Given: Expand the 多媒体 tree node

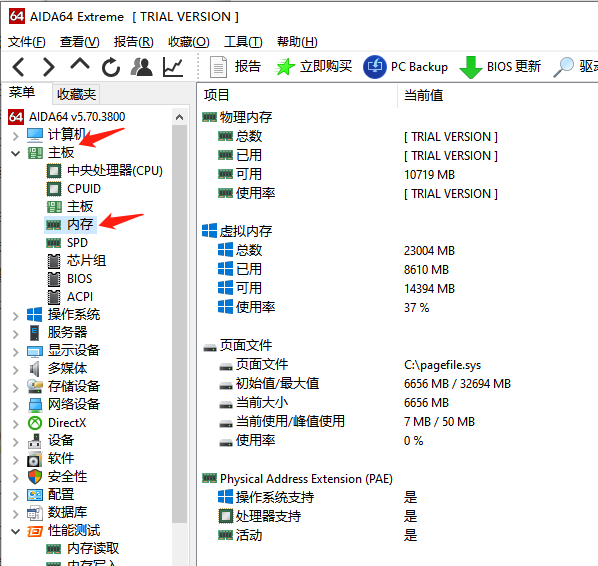Looking at the screenshot, I should [16, 370].
